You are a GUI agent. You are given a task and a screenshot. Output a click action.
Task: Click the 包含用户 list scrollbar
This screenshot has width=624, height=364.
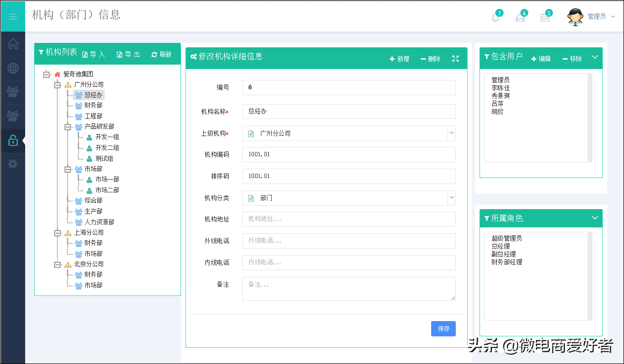590,118
